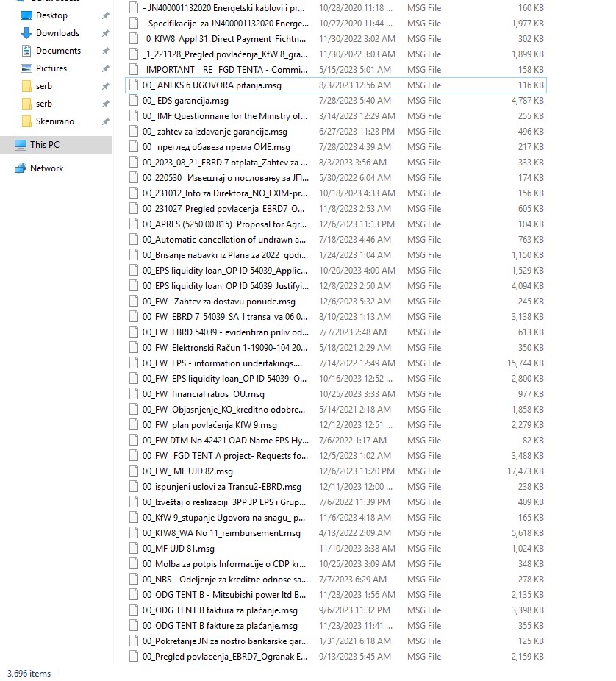Click file icon of 00_ EDS garancija.msg
The width and height of the screenshot is (616, 681).
[134, 101]
